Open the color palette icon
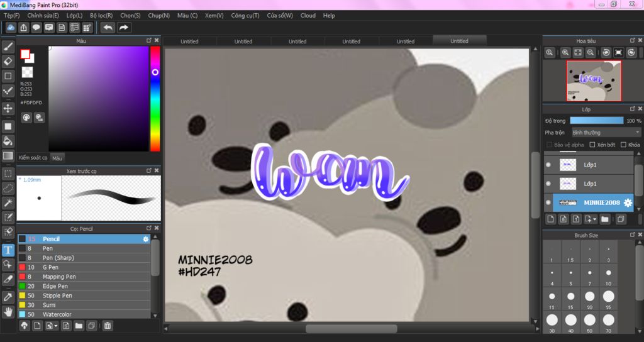The width and height of the screenshot is (644, 342). pyautogui.click(x=26, y=118)
